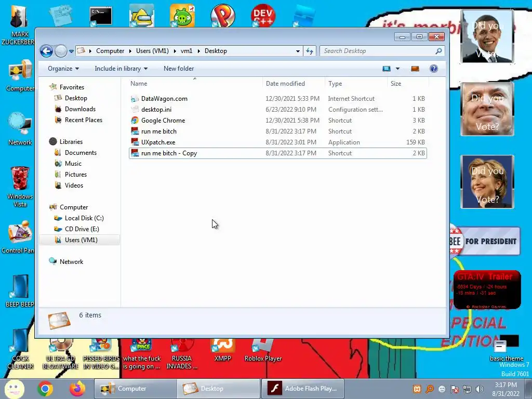Select Computer in the address breadcrumb
The height and width of the screenshot is (399, 532).
[x=110, y=51]
